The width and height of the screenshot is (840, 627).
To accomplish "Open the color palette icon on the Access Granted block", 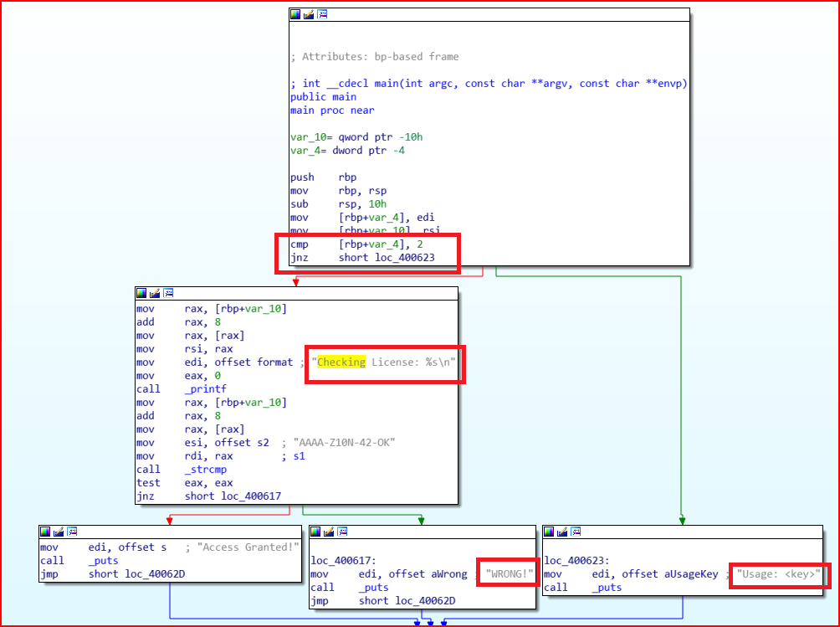I will [x=45, y=531].
